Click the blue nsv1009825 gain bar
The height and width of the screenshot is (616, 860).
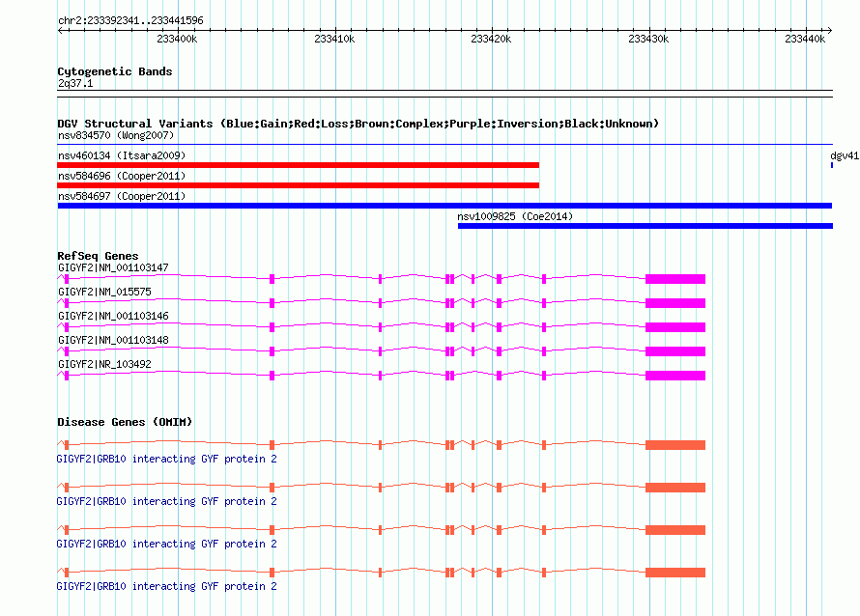[x=645, y=226]
